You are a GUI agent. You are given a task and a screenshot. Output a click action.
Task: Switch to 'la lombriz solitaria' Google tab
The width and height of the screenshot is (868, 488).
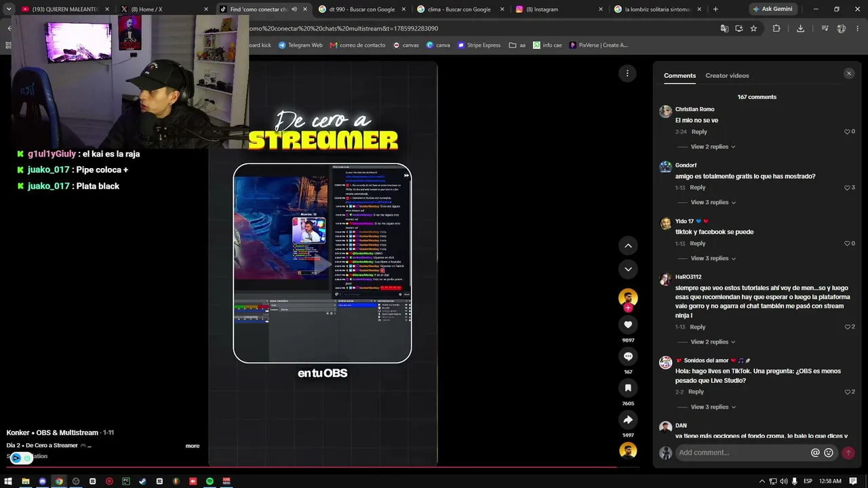click(658, 9)
